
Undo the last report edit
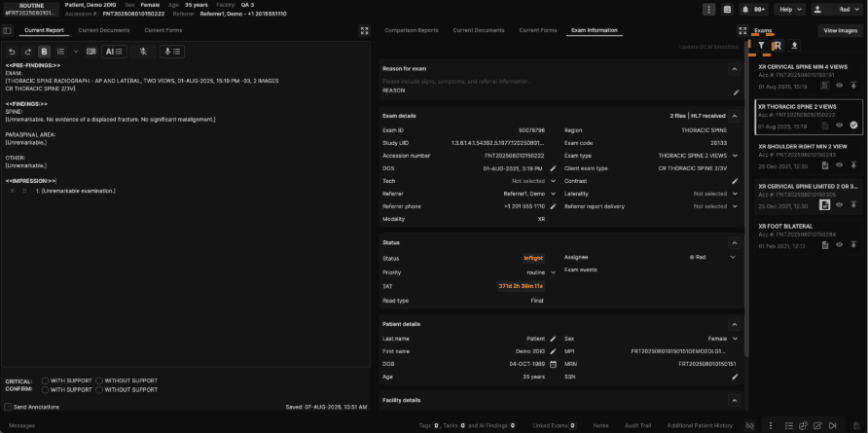[13, 52]
